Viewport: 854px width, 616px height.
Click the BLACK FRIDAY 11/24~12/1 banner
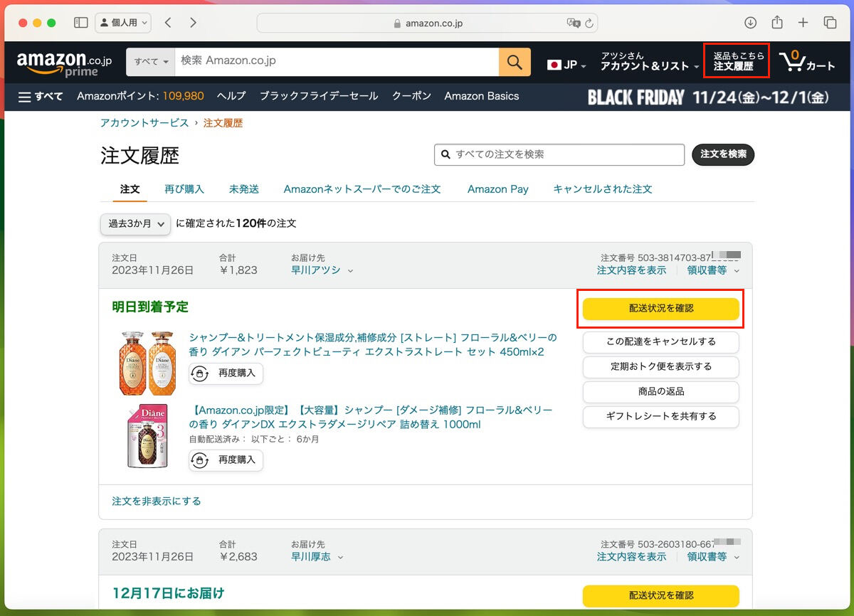point(709,97)
